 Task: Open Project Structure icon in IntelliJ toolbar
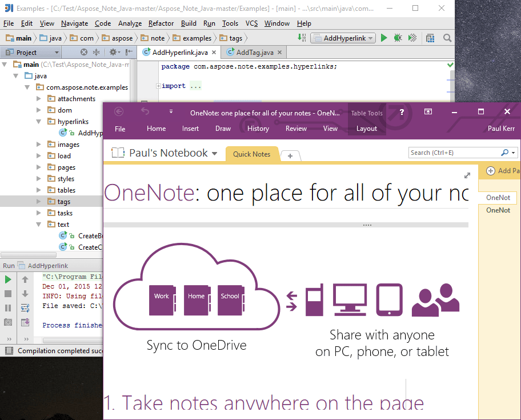(430, 38)
